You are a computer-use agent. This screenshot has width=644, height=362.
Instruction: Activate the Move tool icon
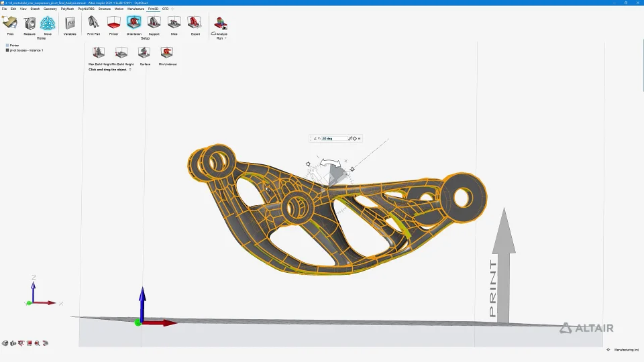tap(48, 23)
